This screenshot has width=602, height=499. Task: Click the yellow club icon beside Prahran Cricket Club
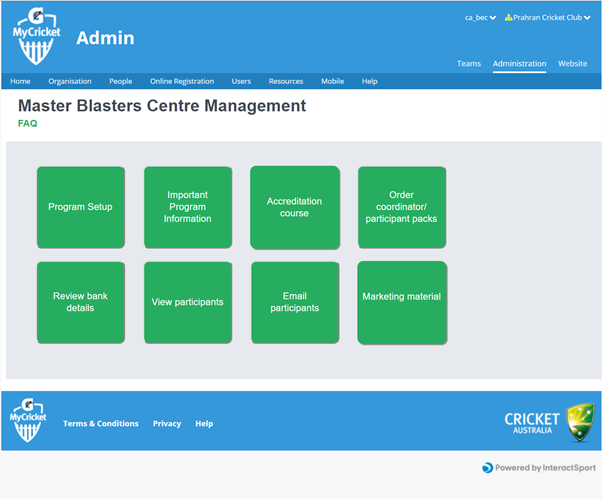(508, 17)
